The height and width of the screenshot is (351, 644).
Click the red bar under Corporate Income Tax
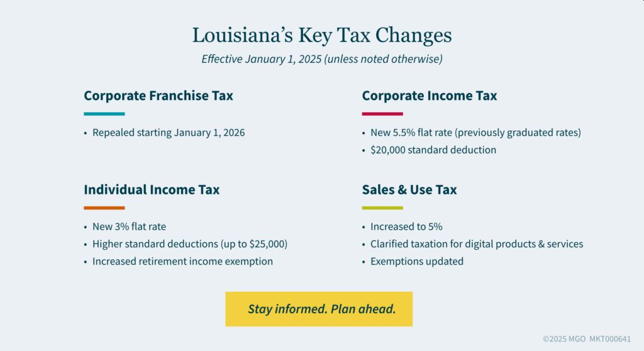pos(382,114)
